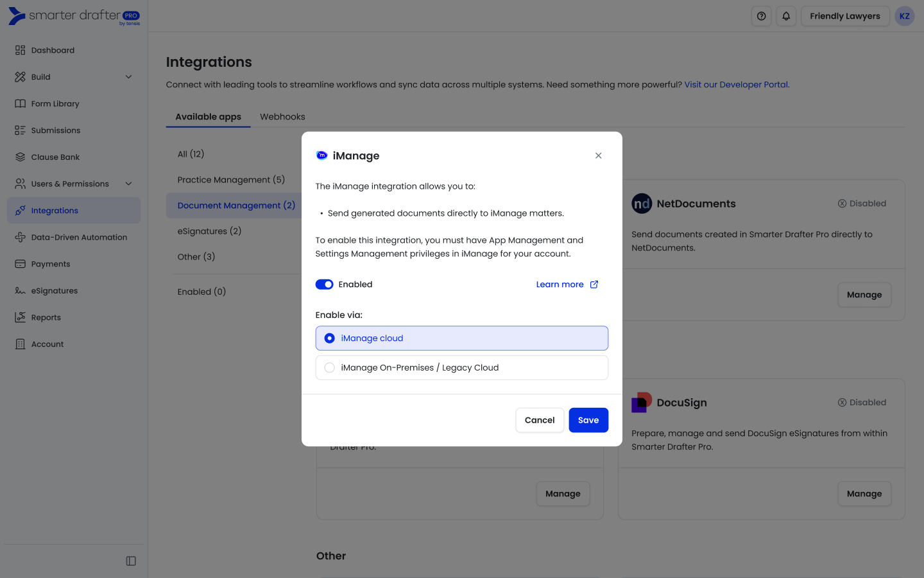
Task: Expand the Users & Permissions chevron
Action: coord(128,184)
